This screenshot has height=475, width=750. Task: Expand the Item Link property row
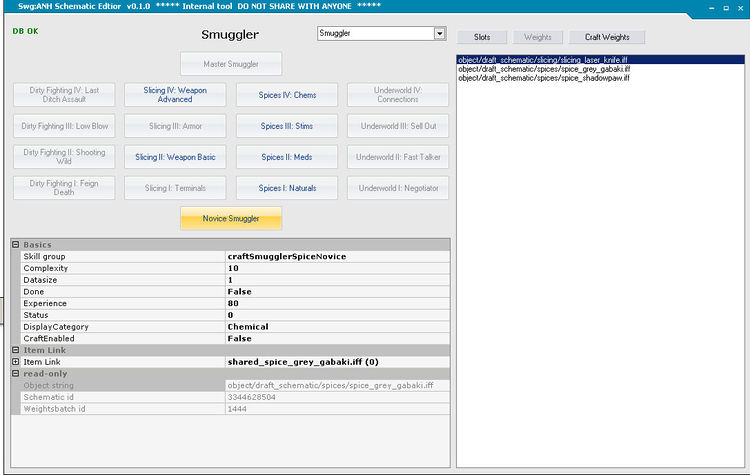(16, 362)
